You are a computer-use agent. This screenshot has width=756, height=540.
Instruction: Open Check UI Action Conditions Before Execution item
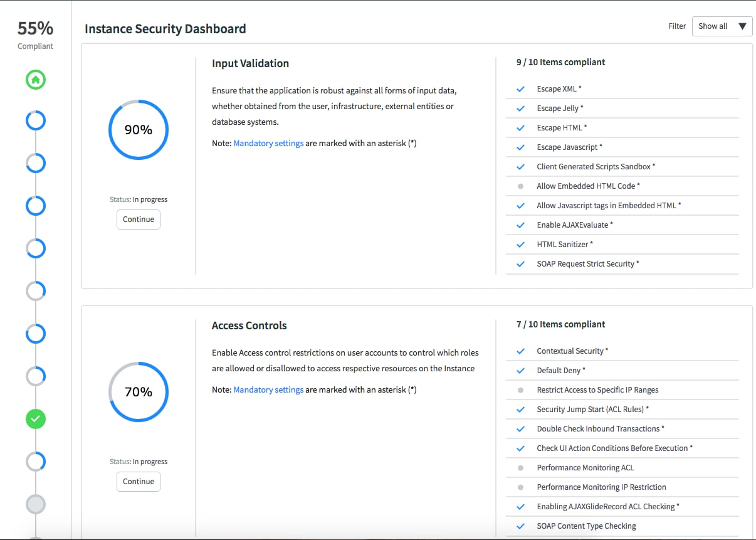coord(615,448)
